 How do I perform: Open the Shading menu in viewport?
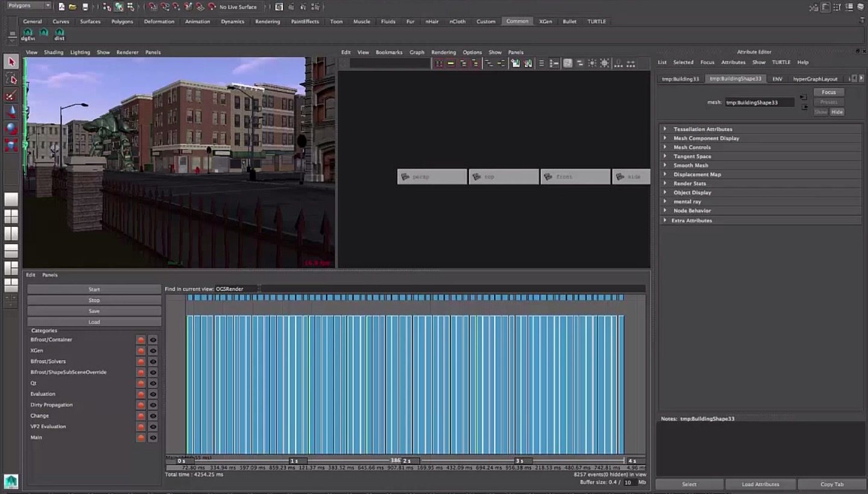click(53, 52)
